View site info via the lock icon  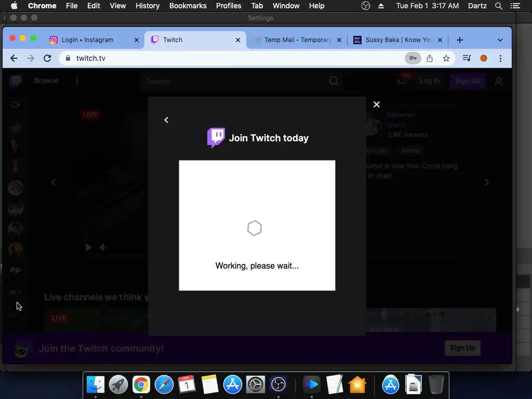[68, 58]
